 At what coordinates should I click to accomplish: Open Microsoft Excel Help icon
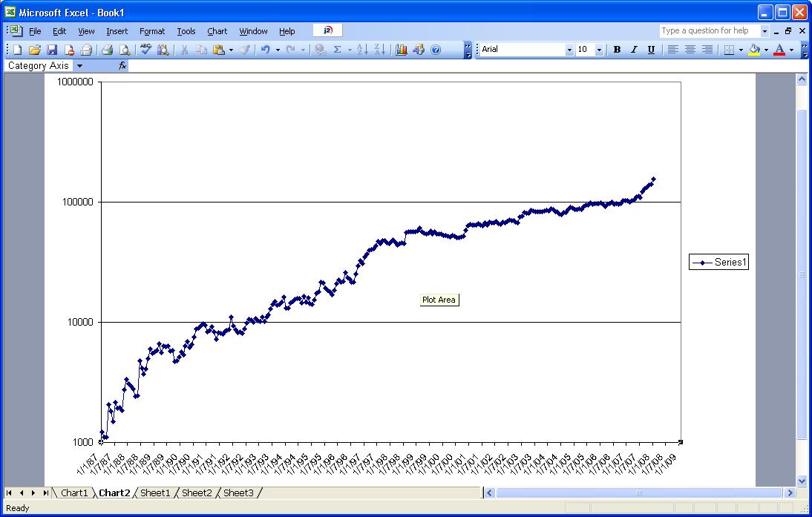tap(436, 50)
